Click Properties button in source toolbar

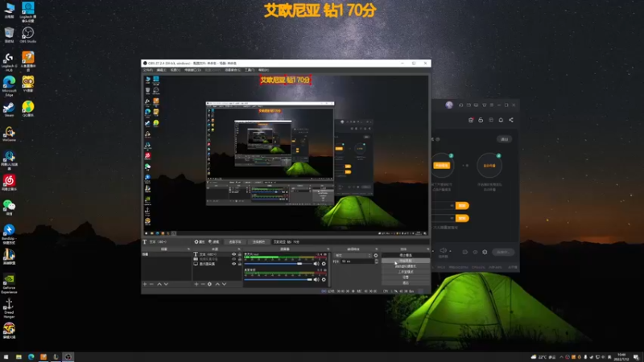(200, 242)
